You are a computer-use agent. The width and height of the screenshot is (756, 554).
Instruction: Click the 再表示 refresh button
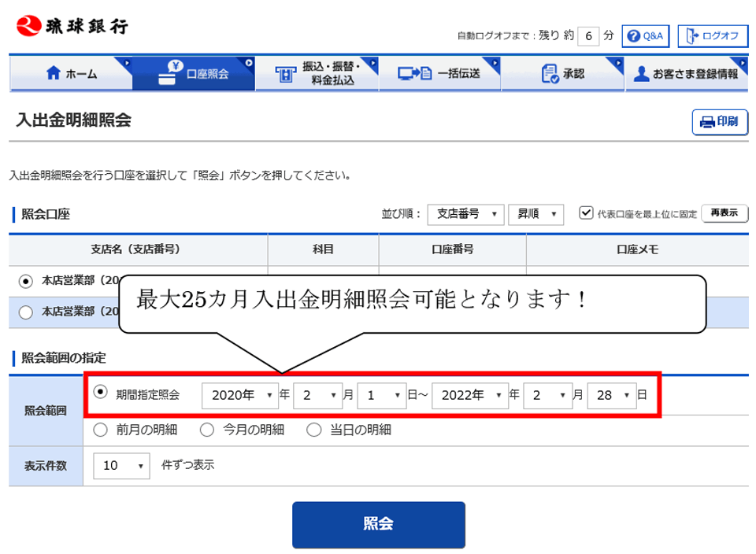point(724,213)
